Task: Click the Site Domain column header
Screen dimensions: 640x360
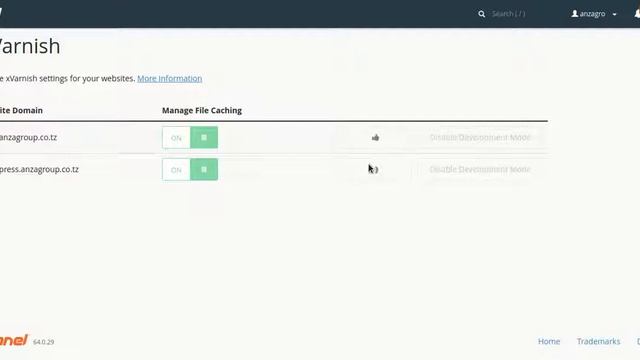Action: coord(21,111)
